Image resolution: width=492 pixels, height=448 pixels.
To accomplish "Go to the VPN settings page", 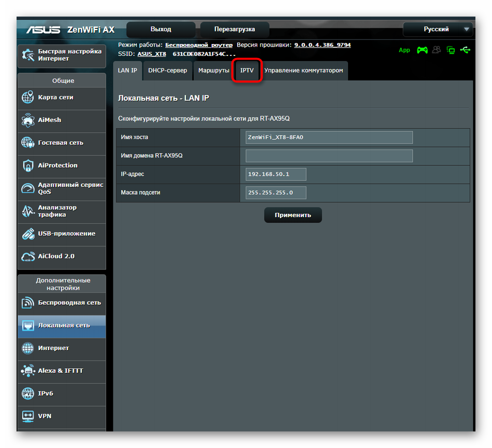I will point(62,416).
